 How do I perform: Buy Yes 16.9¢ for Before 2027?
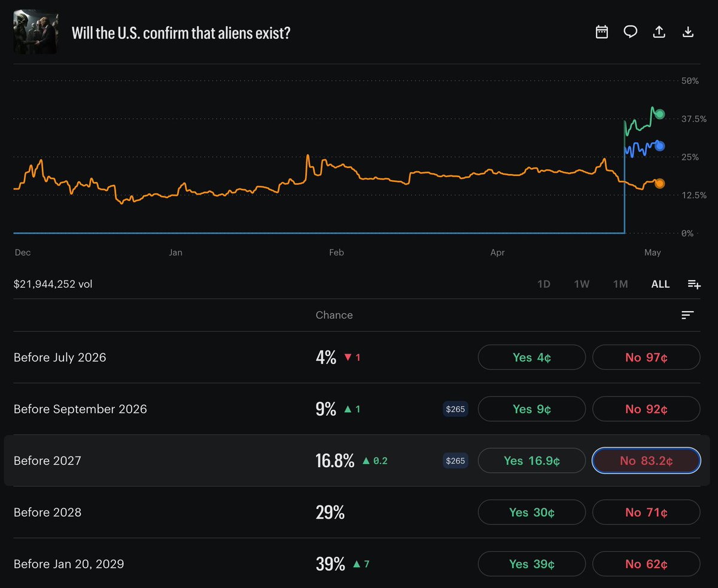click(x=532, y=461)
